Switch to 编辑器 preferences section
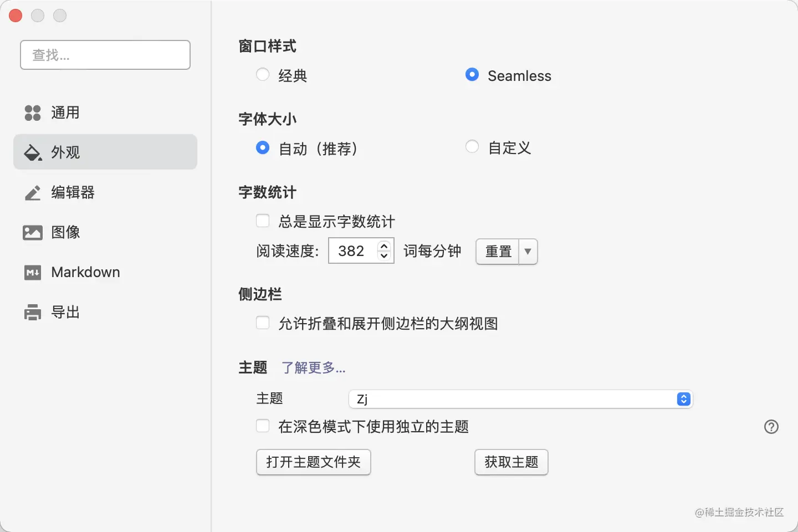 click(105, 192)
